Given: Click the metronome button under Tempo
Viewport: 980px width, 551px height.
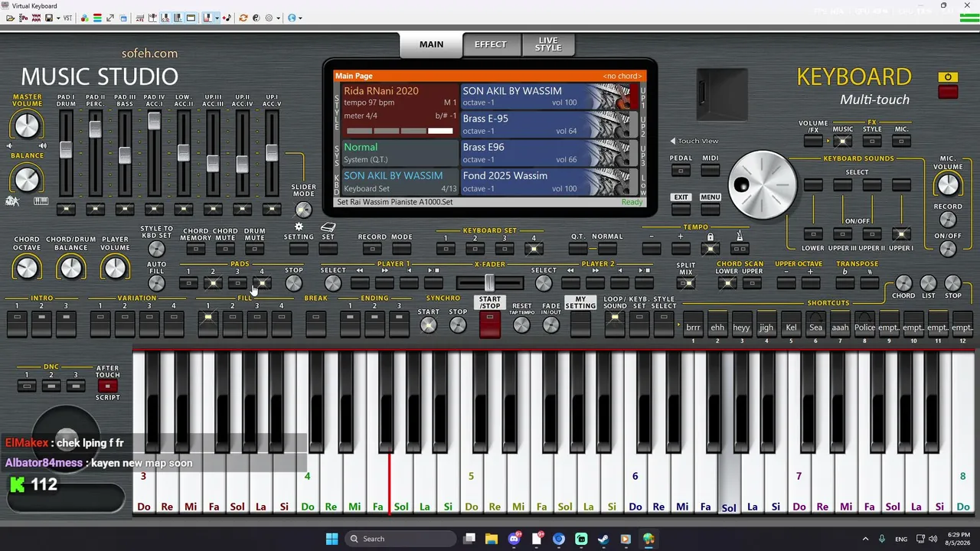Looking at the screenshot, I should pyautogui.click(x=740, y=248).
